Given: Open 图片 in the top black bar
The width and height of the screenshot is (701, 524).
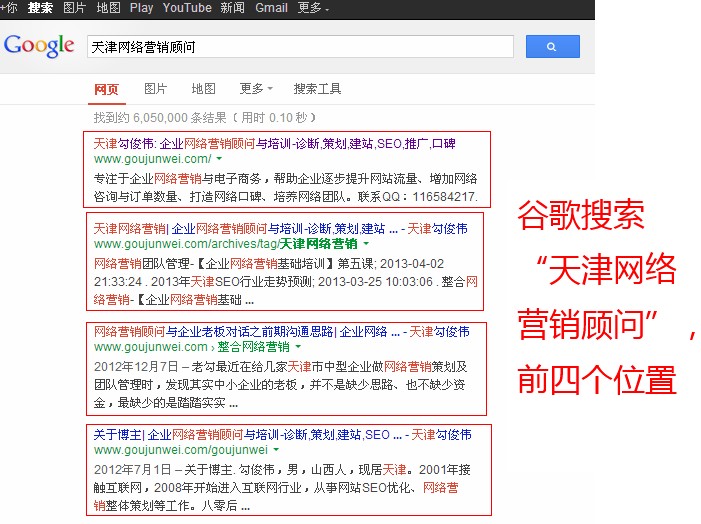Looking at the screenshot, I should [x=74, y=8].
